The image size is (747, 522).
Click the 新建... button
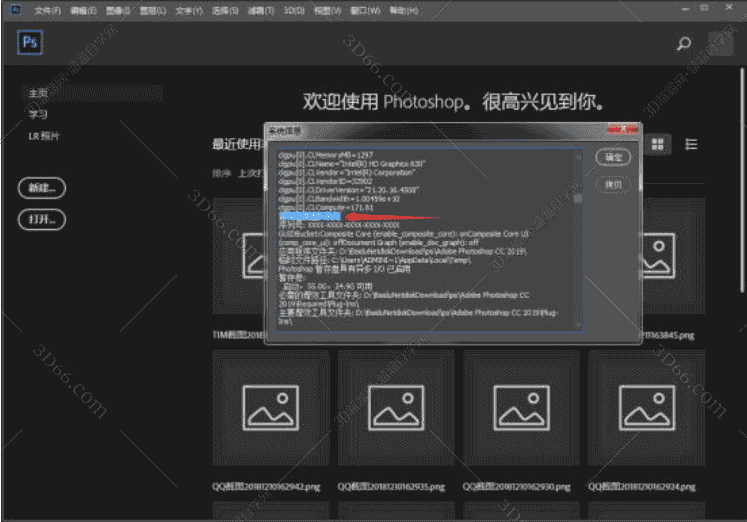(x=42, y=187)
